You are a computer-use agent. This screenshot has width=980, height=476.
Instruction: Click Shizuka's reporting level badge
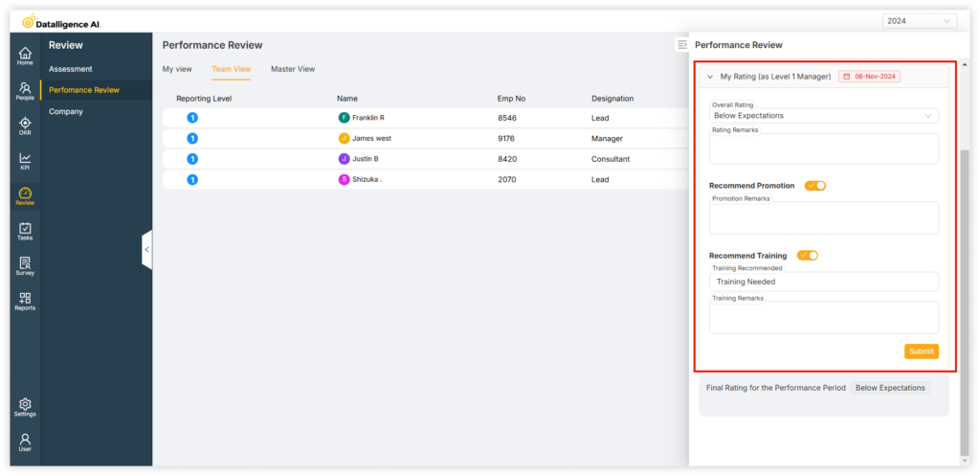pos(192,179)
